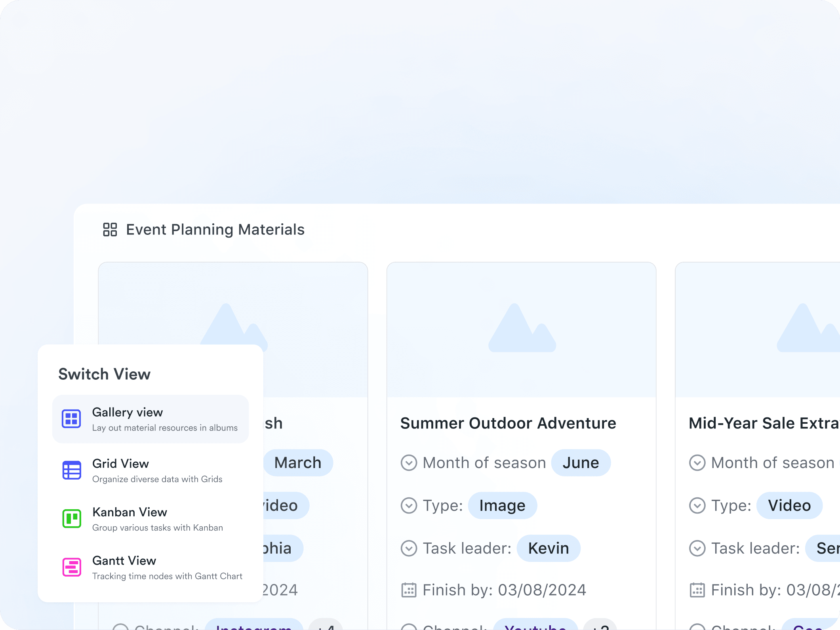
Task: Click calendar icon beside Summer Outdoor Adventure finish date
Action: tap(409, 590)
